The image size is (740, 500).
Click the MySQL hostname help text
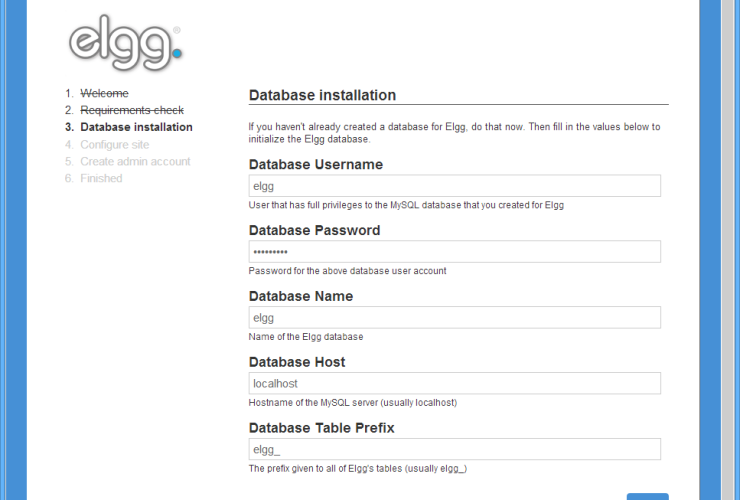click(x=352, y=403)
